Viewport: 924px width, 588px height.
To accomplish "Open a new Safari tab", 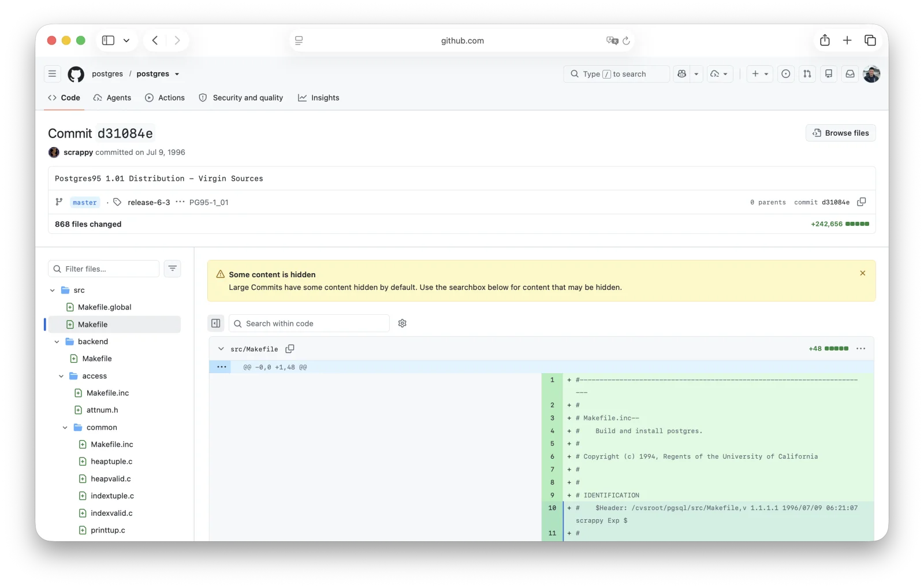I will [x=847, y=40].
